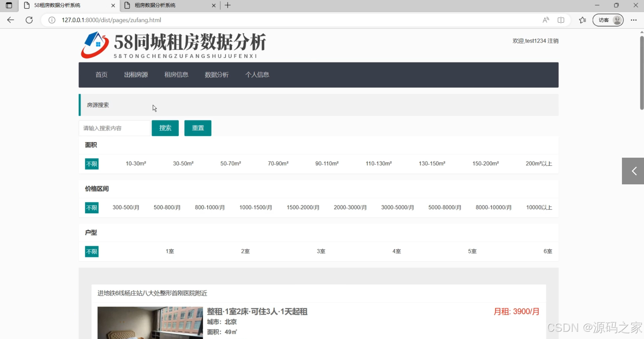Filter area by 70-90m²
The width and height of the screenshot is (644, 339).
(x=278, y=163)
